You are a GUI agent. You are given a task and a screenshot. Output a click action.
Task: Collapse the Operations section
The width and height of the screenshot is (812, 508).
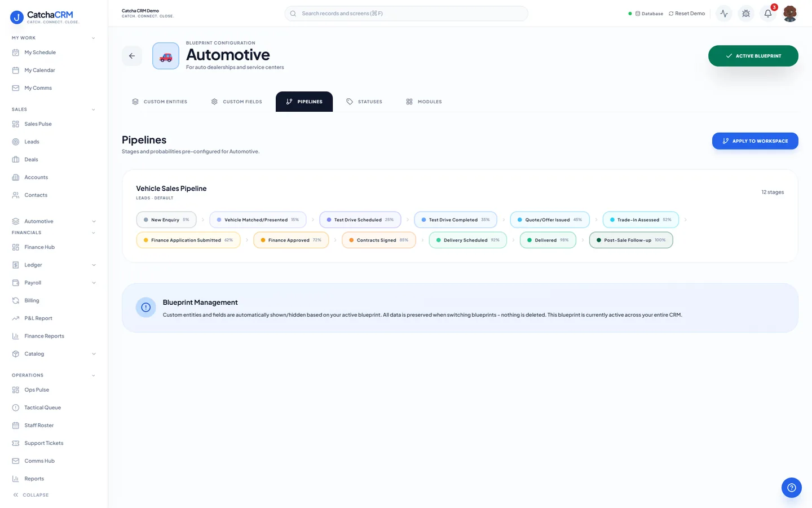[x=94, y=375]
